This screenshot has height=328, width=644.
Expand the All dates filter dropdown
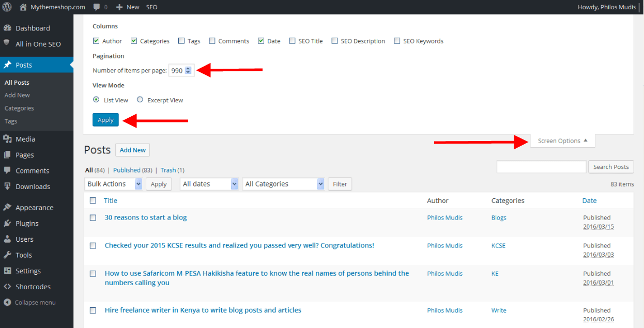[209, 184]
